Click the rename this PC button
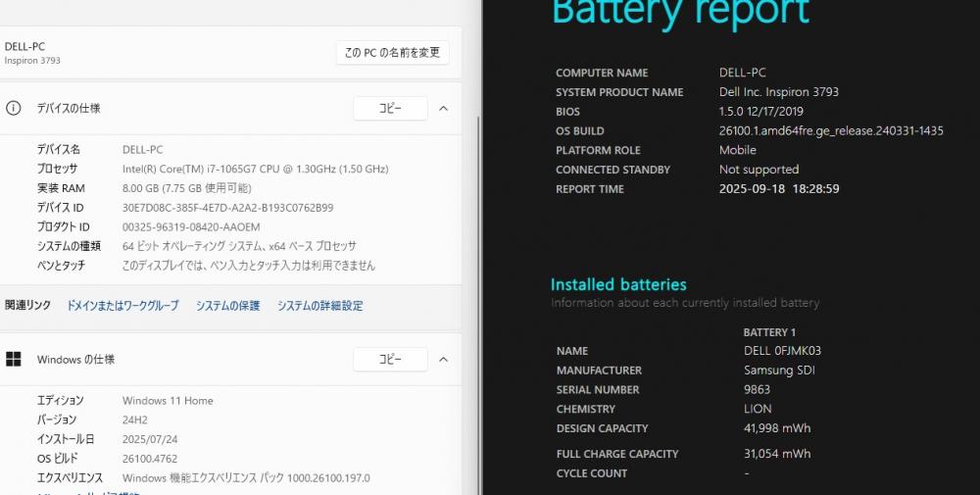 (x=393, y=53)
